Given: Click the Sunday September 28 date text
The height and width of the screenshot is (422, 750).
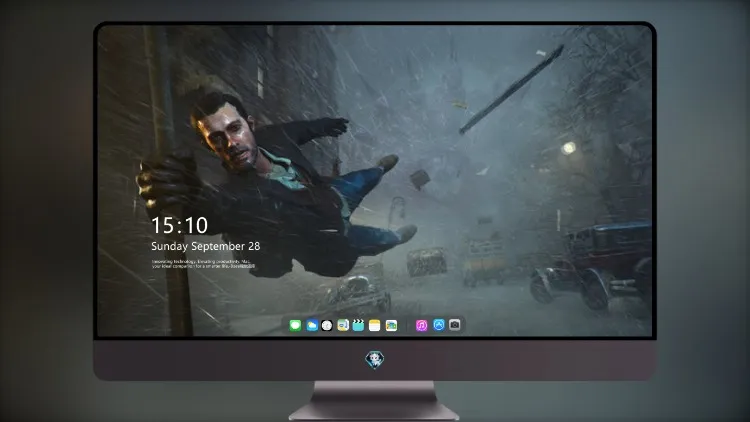Looking at the screenshot, I should tap(206, 246).
